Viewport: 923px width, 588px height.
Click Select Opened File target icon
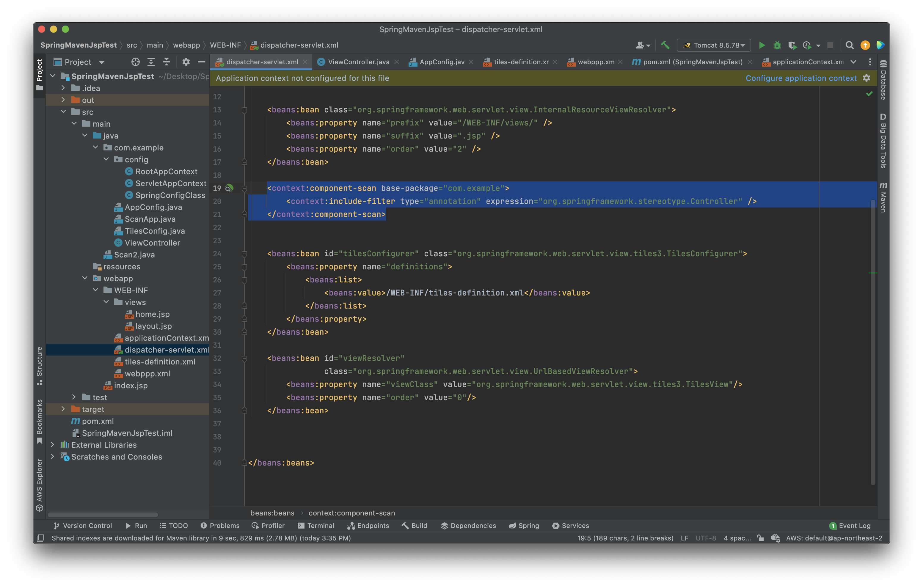135,62
